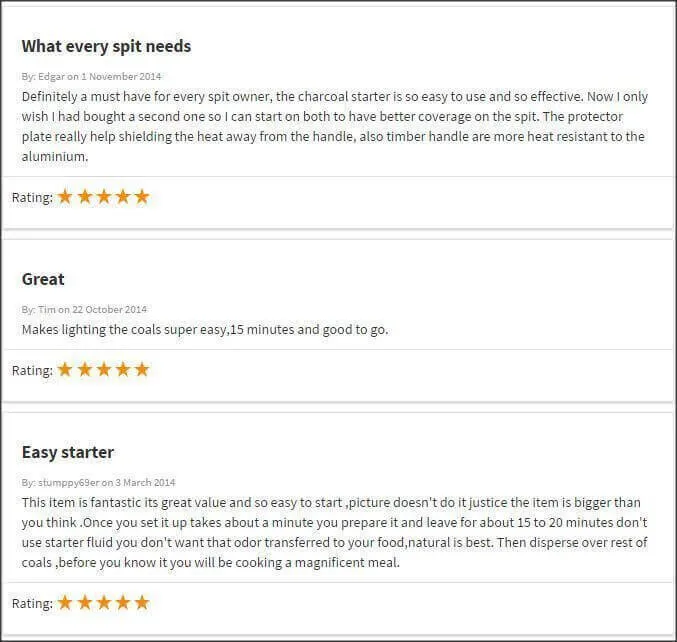
Task: Click the "By: stumppy69er on 3 March 2014" byline
Action: tap(98, 482)
